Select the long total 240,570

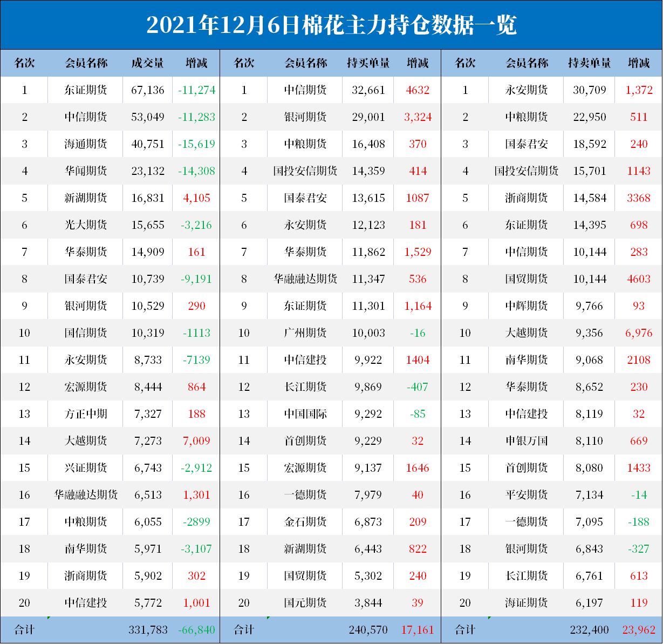click(368, 630)
